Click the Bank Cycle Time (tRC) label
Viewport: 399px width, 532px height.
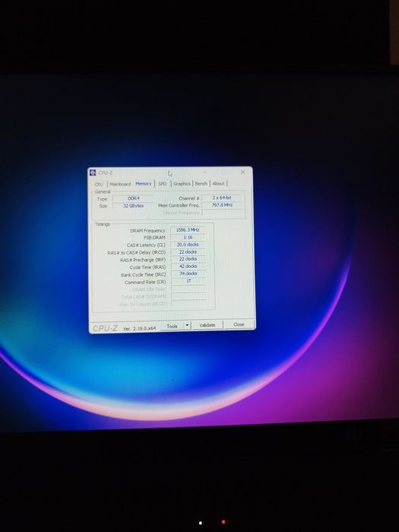(144, 275)
